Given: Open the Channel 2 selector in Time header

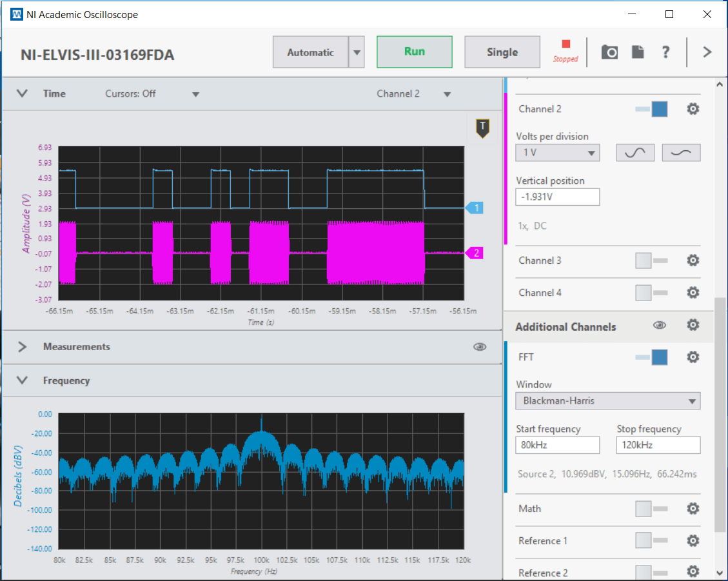Looking at the screenshot, I should [413, 94].
